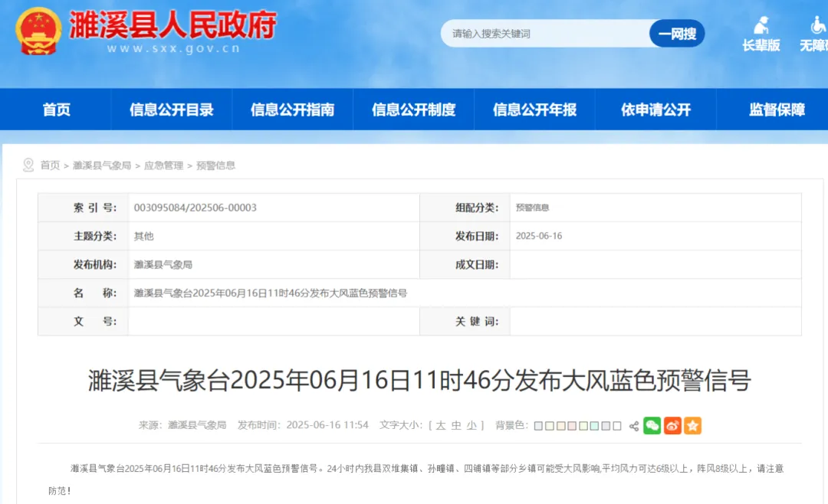828x504 pixels.
Task: Select the light green background color swatch
Action: pyautogui.click(x=583, y=426)
